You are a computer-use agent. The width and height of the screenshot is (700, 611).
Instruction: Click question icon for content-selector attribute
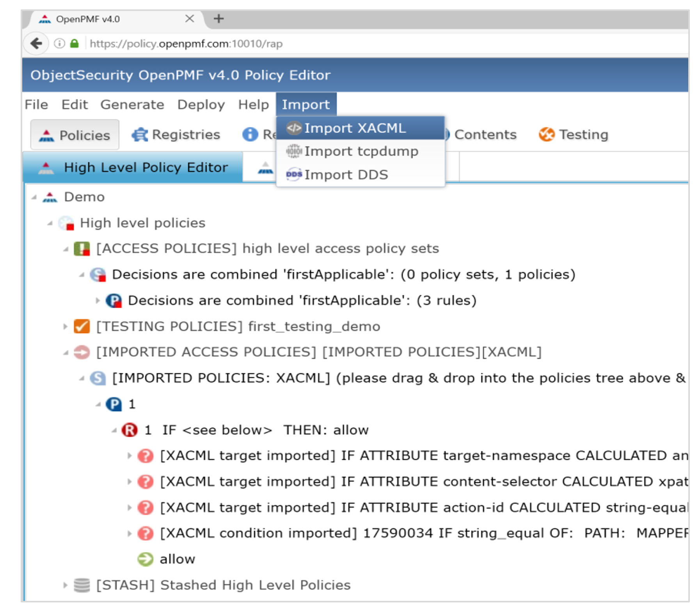click(146, 482)
